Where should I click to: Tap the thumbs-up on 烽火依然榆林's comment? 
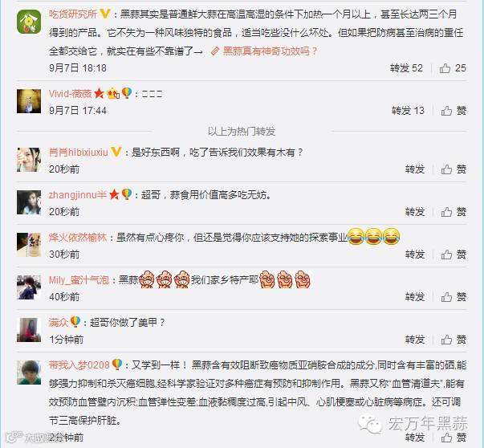(x=453, y=255)
